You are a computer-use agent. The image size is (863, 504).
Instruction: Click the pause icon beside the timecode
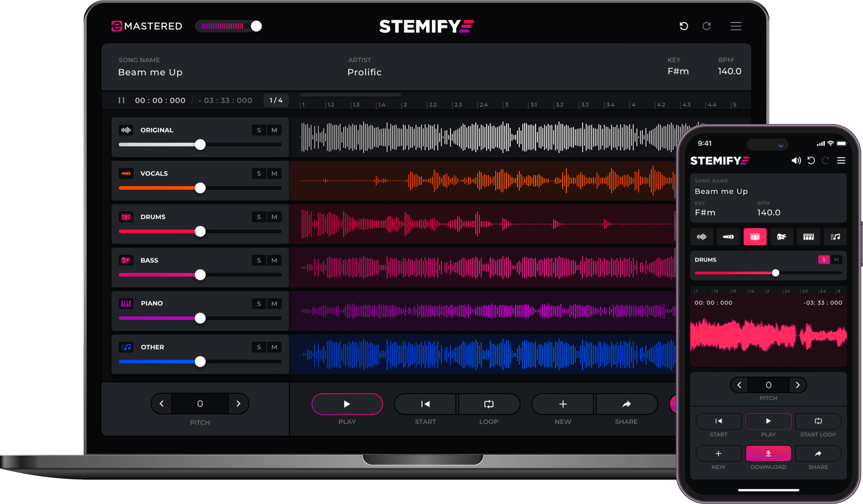tap(121, 100)
